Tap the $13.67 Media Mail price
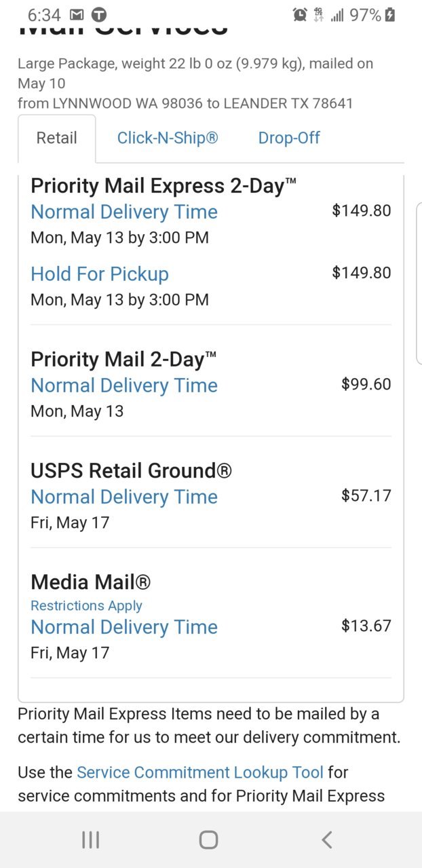 (366, 626)
